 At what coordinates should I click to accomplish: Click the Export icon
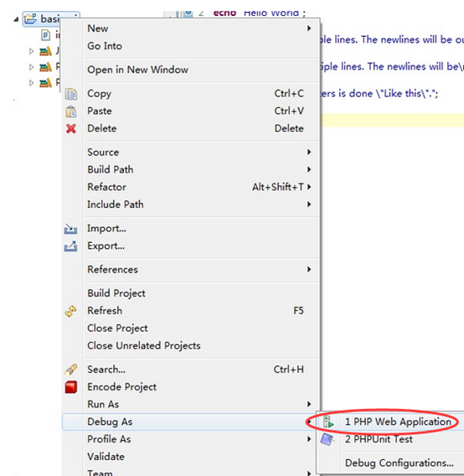click(x=70, y=246)
